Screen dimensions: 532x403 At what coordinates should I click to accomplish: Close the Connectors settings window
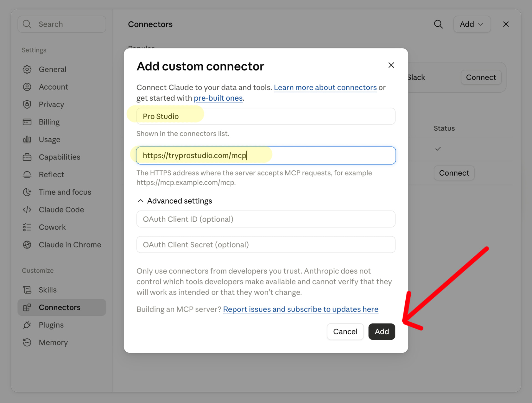point(506,24)
